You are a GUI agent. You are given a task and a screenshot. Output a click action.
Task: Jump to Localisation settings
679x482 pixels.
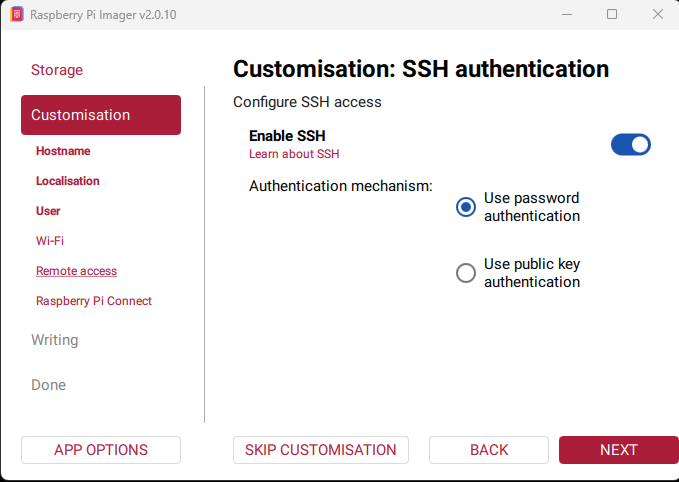pos(68,181)
